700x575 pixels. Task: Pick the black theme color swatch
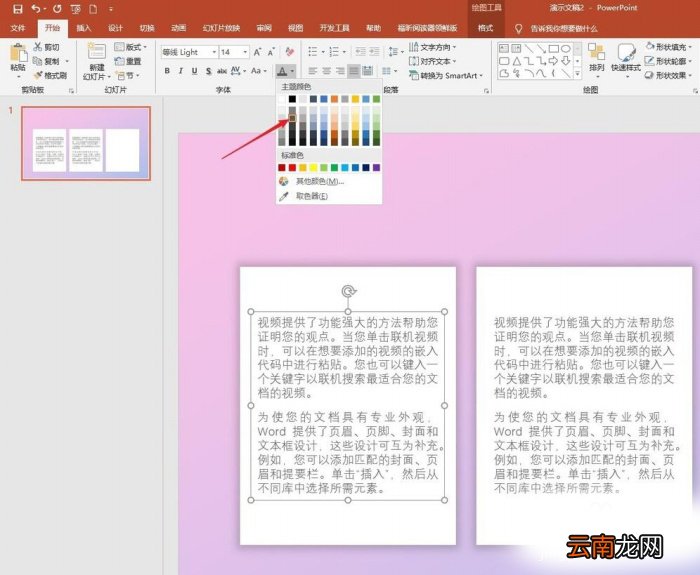coord(292,99)
